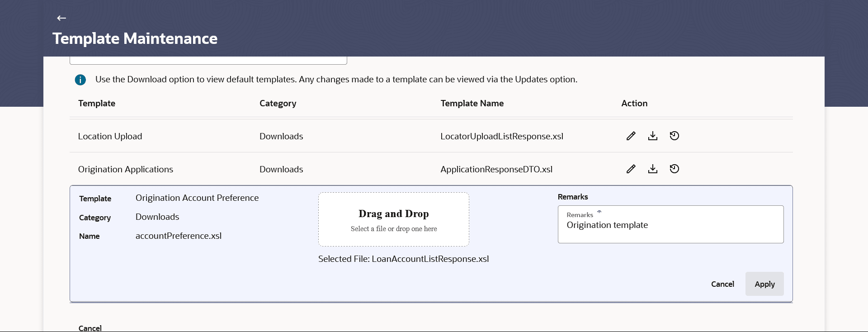
Task: Click the search field above the info note
Action: (208, 60)
